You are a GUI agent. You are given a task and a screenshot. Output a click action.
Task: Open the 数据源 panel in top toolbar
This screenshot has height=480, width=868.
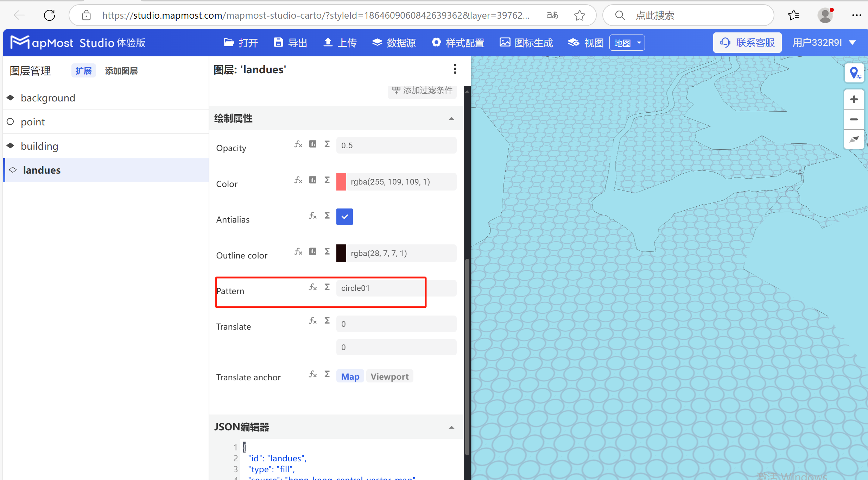click(x=394, y=42)
